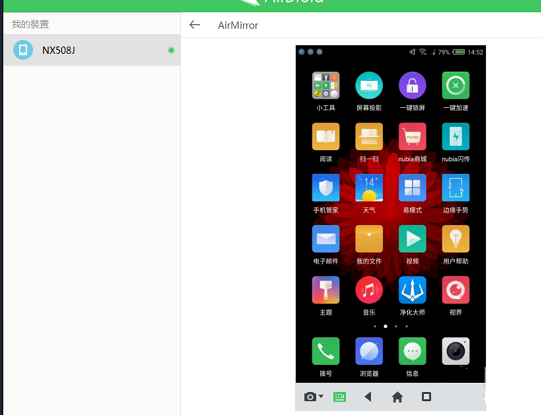
Task: Open the 易模式 app
Action: click(x=412, y=188)
